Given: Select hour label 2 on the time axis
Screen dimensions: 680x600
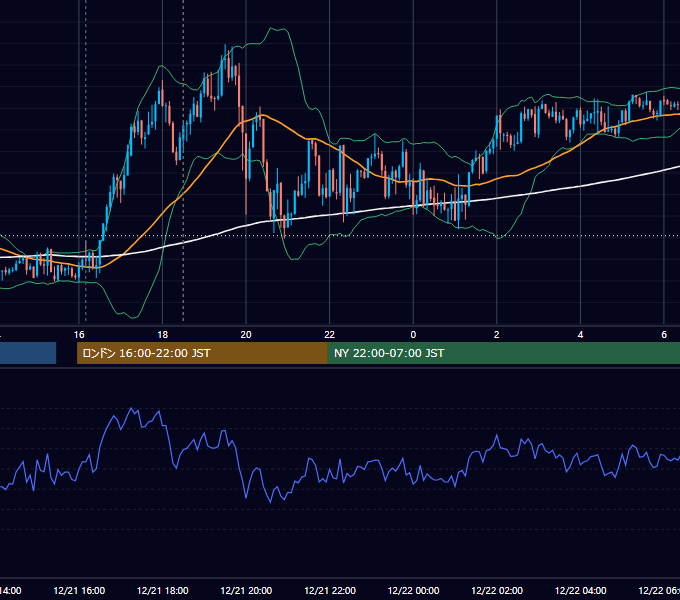Looking at the screenshot, I should tap(497, 335).
